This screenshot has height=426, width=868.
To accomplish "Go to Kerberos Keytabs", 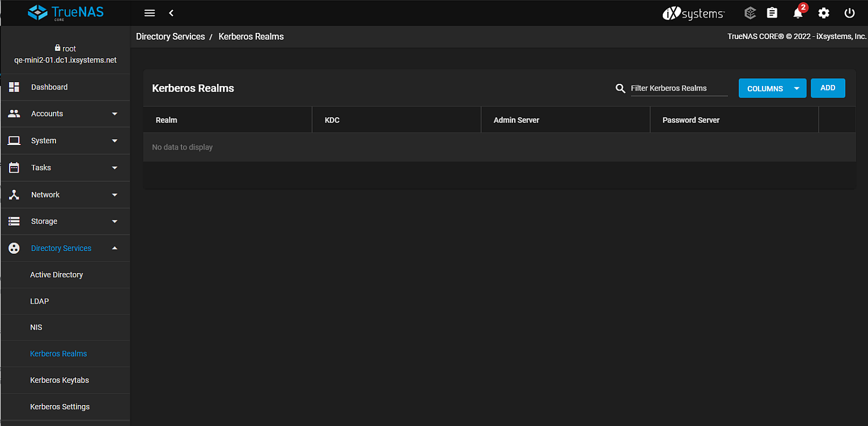I will click(x=60, y=380).
